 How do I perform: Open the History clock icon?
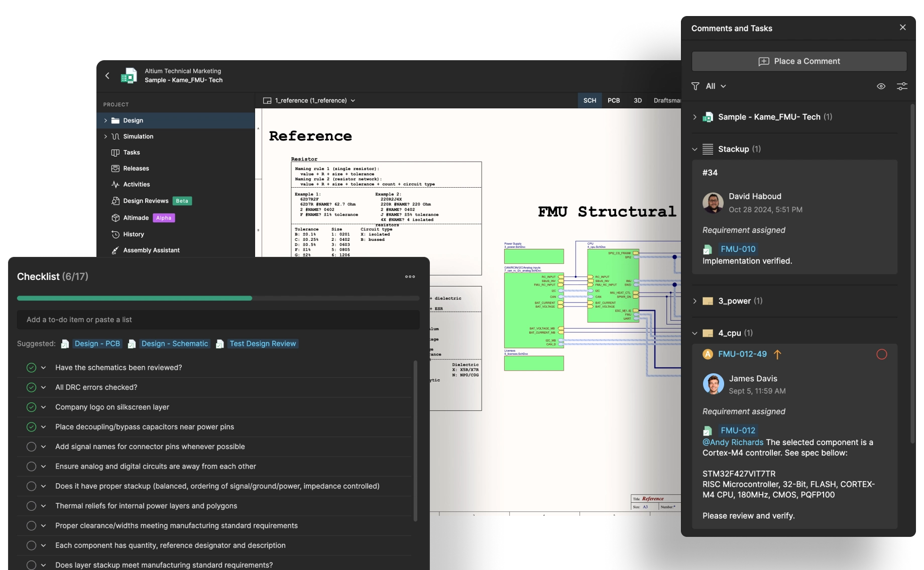click(x=115, y=234)
